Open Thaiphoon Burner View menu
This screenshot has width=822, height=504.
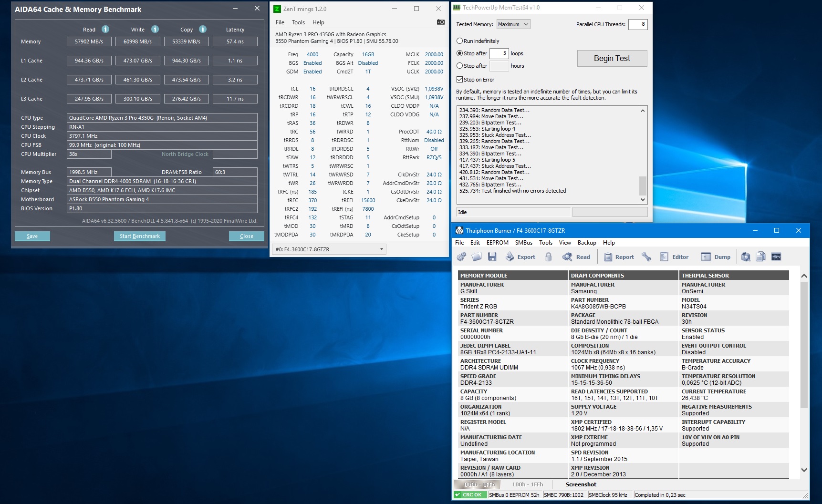tap(565, 243)
